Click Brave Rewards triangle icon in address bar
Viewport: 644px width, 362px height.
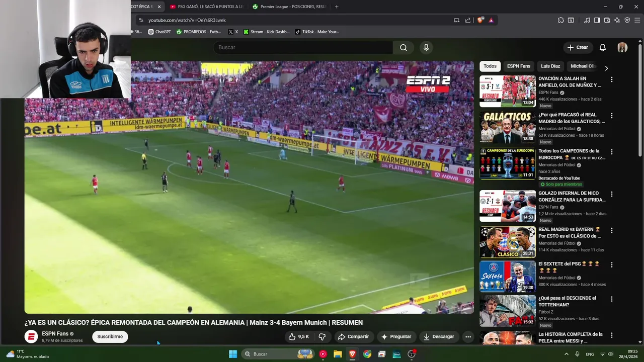tap(491, 20)
